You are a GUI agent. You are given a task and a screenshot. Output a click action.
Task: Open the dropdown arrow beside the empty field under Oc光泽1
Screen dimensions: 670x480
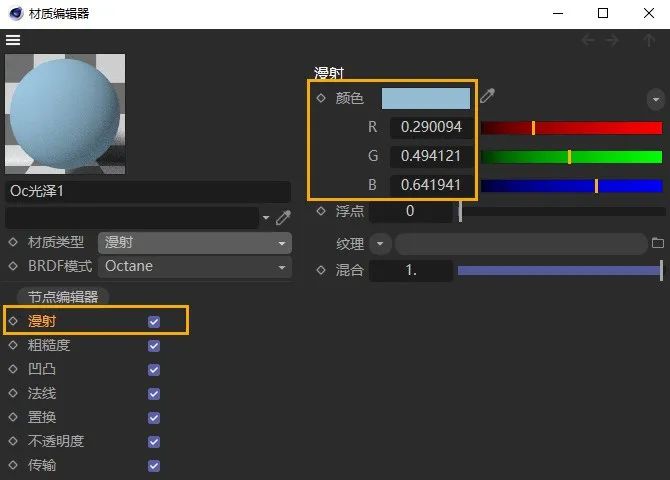[x=266, y=218]
